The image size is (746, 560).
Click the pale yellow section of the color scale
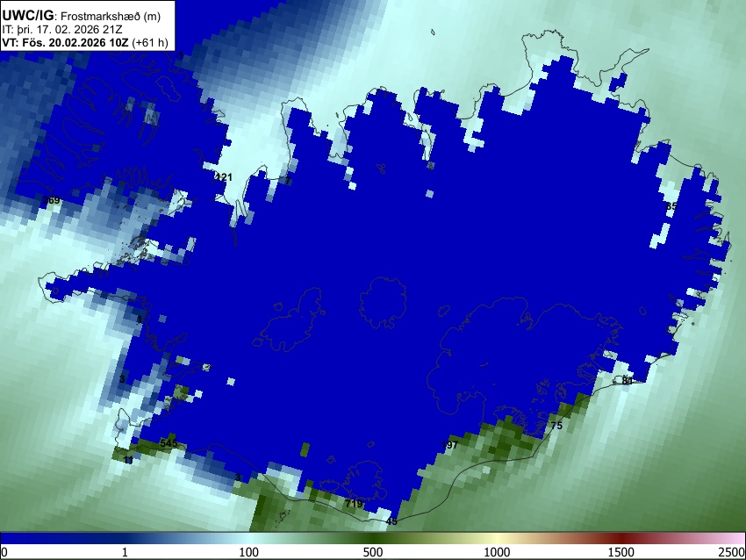pyautogui.click(x=497, y=538)
